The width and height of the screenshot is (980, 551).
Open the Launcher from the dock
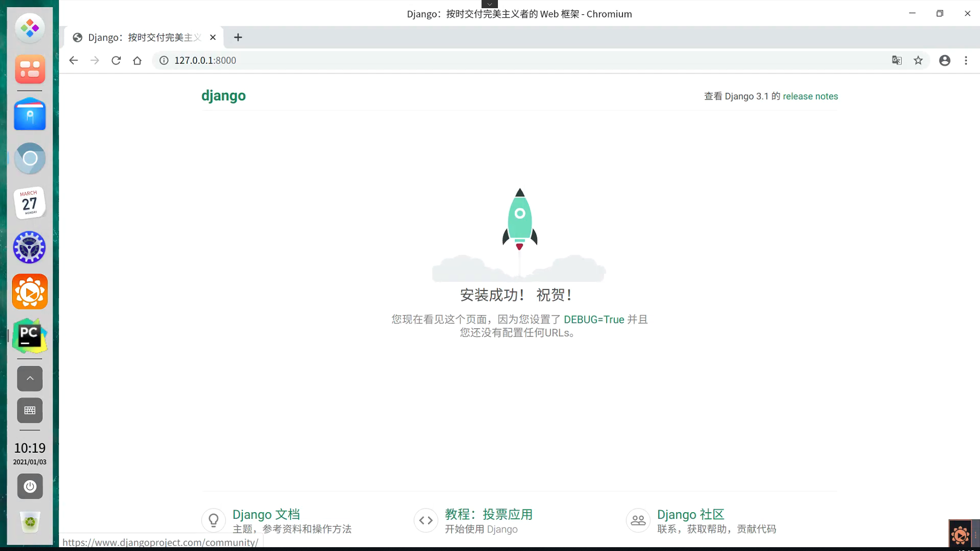pyautogui.click(x=30, y=28)
